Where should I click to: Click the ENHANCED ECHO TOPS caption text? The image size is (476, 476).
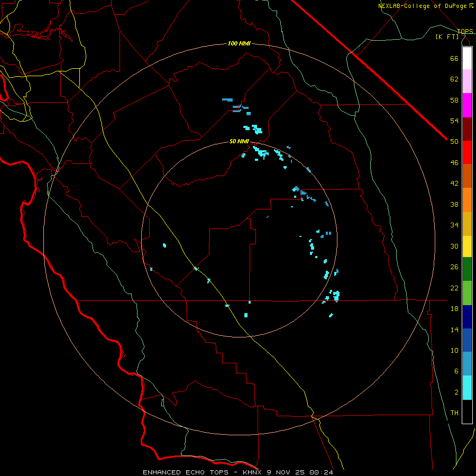pos(186,472)
